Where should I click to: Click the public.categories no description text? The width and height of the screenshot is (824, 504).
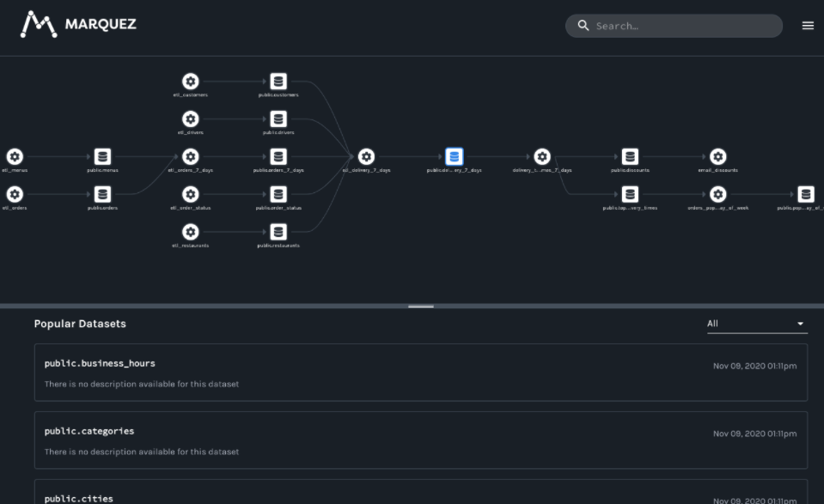click(142, 452)
